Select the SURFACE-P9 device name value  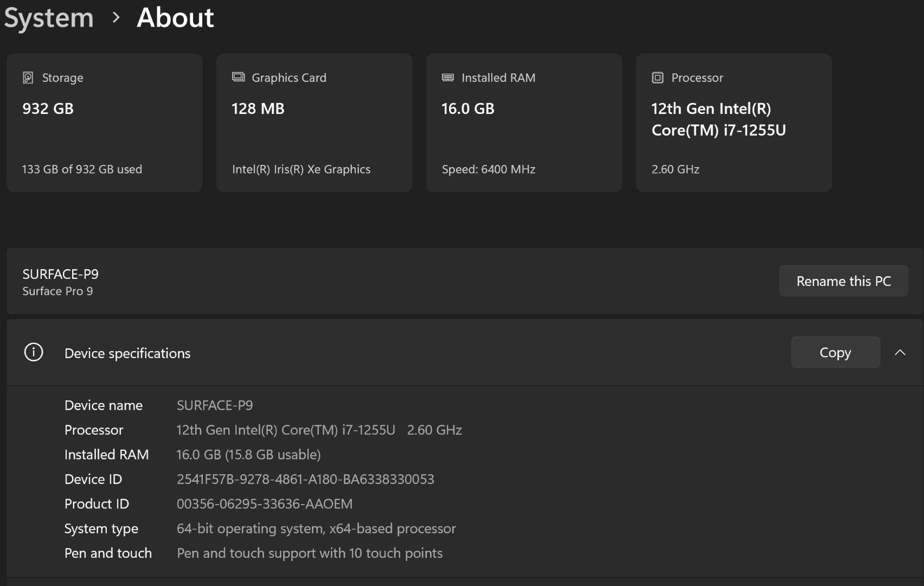215,405
